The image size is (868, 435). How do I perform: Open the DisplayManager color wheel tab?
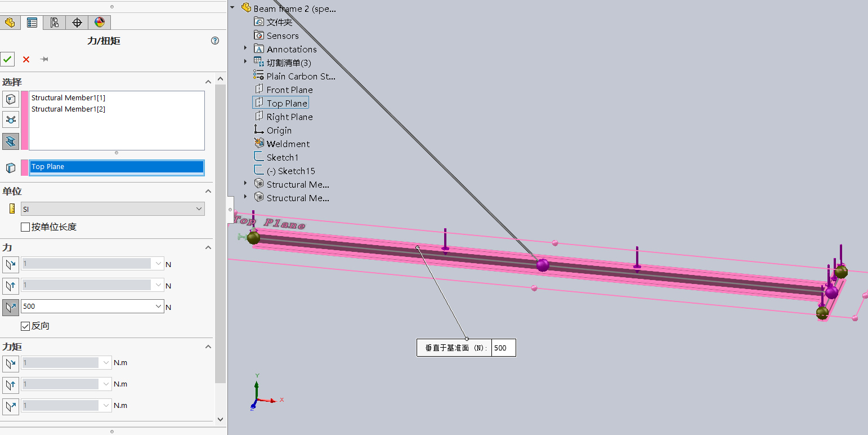100,23
